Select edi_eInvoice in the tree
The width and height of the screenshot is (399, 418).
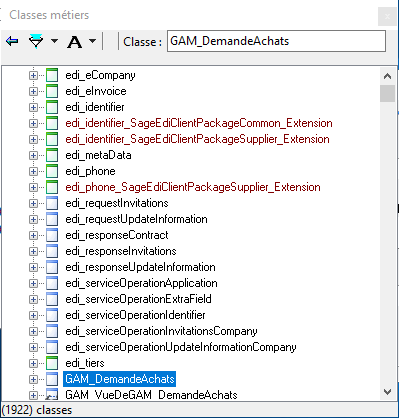pyautogui.click(x=96, y=91)
